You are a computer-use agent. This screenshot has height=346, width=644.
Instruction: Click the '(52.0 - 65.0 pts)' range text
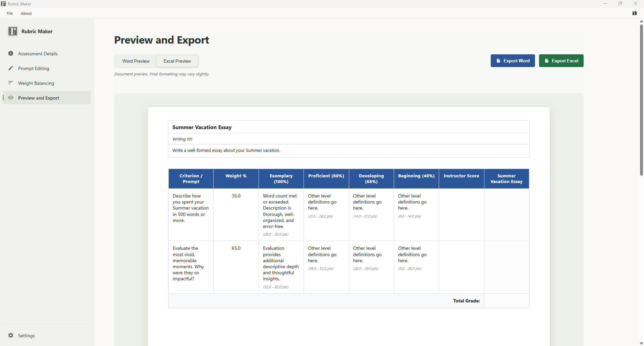coord(276,287)
